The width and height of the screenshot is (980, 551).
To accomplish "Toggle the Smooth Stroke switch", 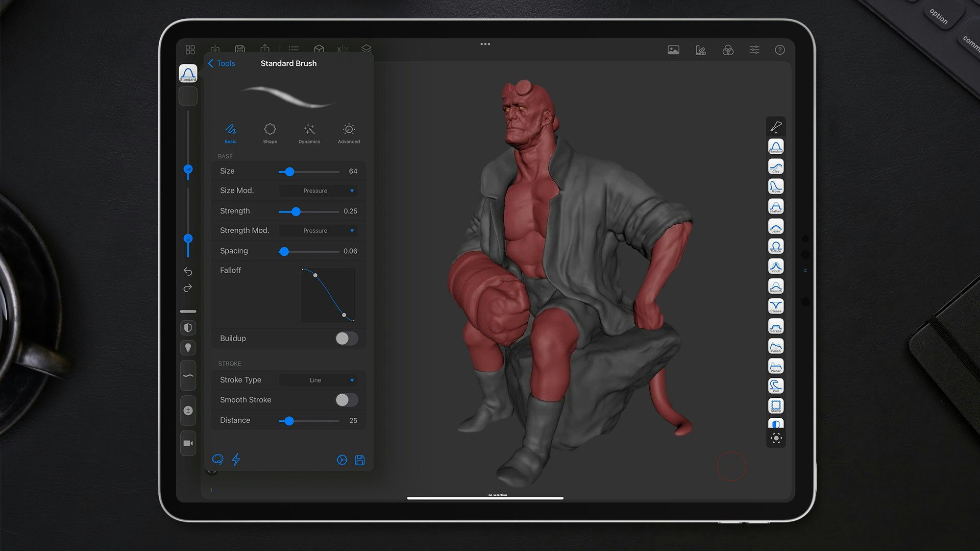I will [x=347, y=400].
